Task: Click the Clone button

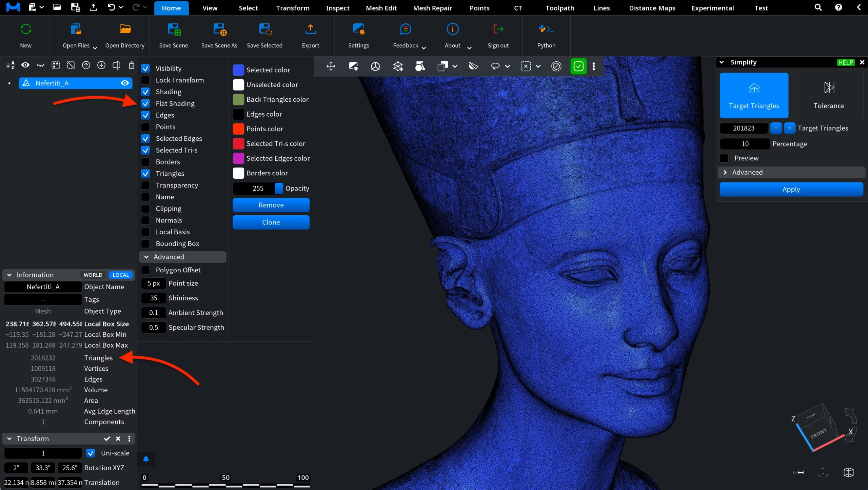Action: pos(271,222)
